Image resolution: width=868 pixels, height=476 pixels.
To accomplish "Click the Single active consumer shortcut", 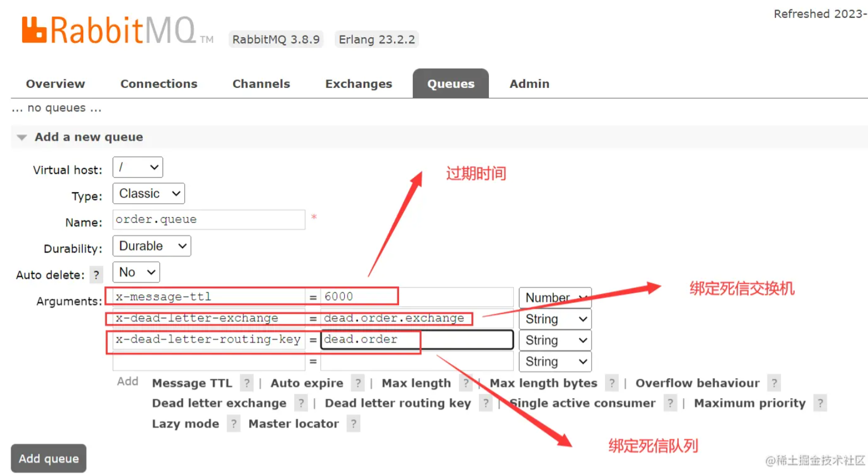I will coord(582,403).
